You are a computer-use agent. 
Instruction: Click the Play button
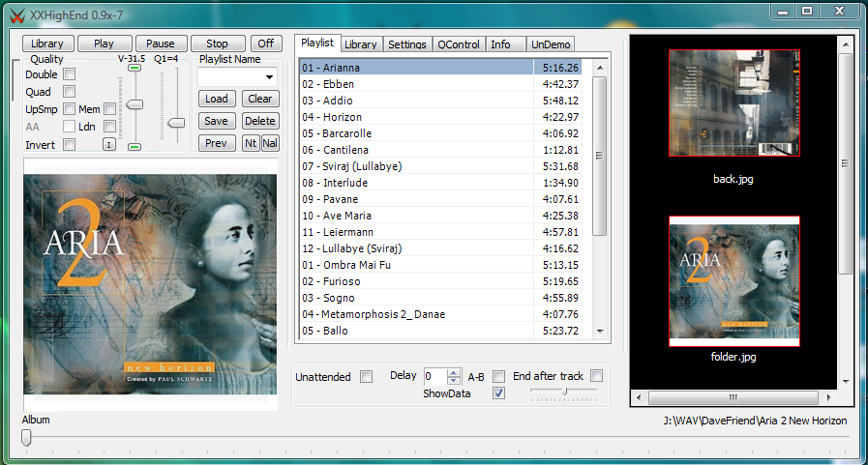click(x=104, y=44)
